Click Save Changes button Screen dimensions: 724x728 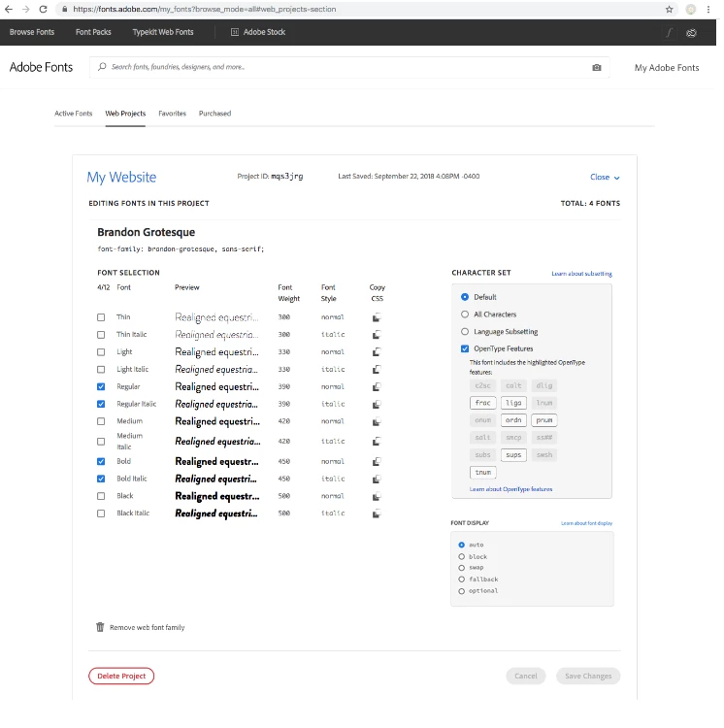point(588,676)
